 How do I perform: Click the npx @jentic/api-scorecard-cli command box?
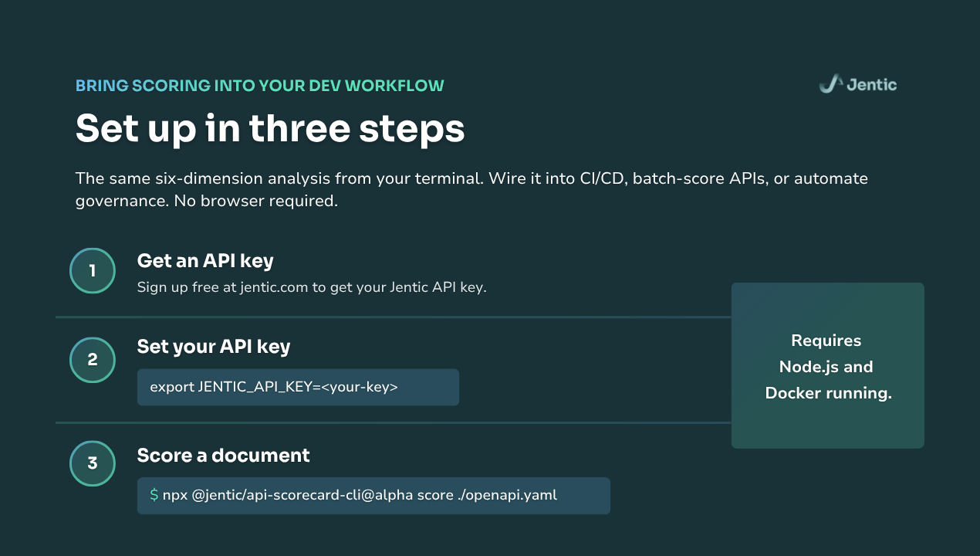pos(373,495)
